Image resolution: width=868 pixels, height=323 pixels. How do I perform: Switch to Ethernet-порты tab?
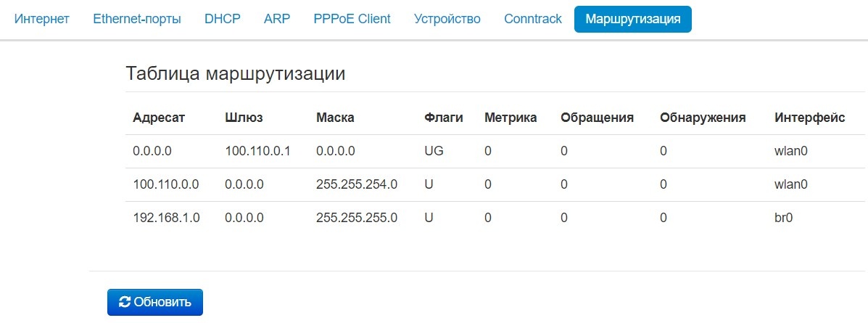(137, 19)
